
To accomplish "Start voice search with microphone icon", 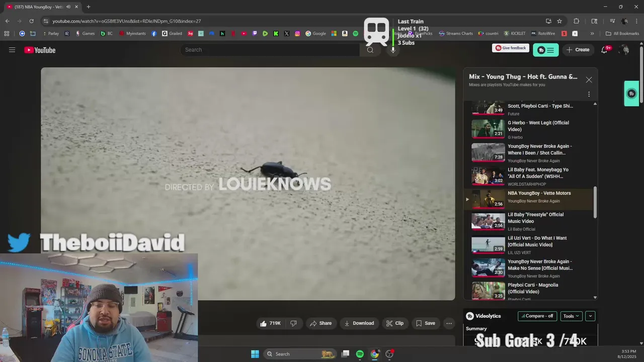I will (x=393, y=50).
